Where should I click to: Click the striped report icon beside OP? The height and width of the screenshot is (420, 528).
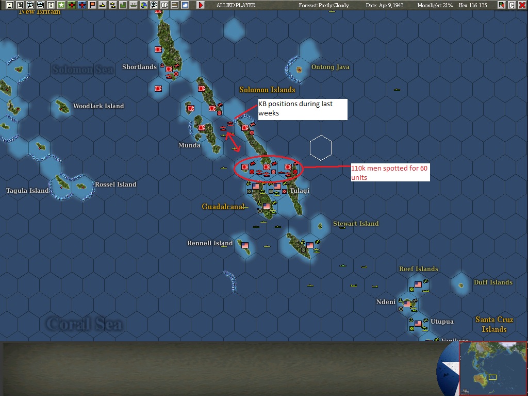[175, 5]
